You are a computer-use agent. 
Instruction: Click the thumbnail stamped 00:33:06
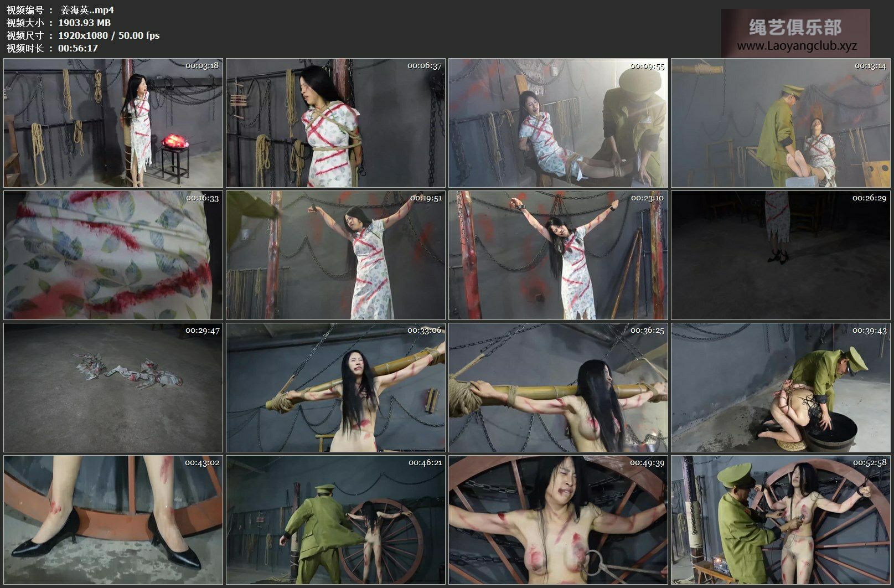(335, 388)
